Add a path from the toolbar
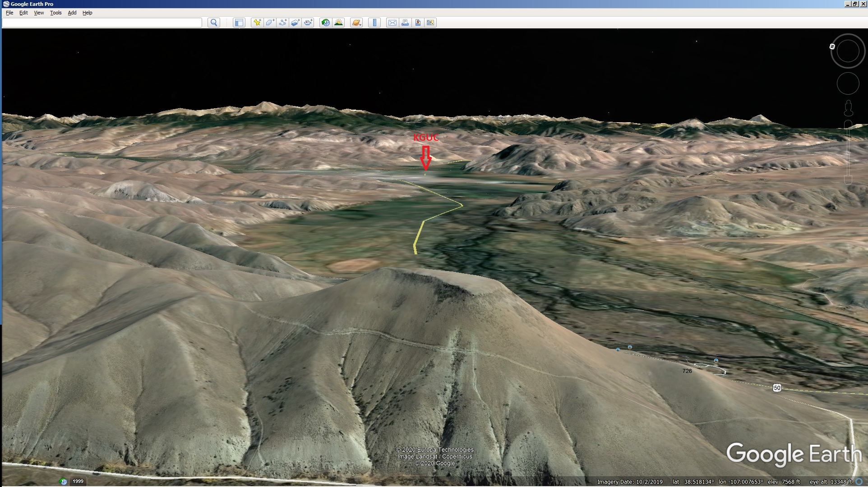Screen dimensions: 868x487 pos(283,23)
